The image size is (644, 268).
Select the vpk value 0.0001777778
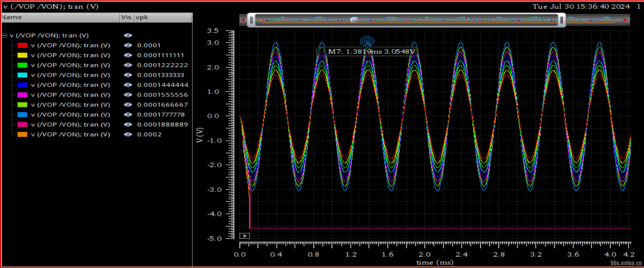click(x=161, y=115)
